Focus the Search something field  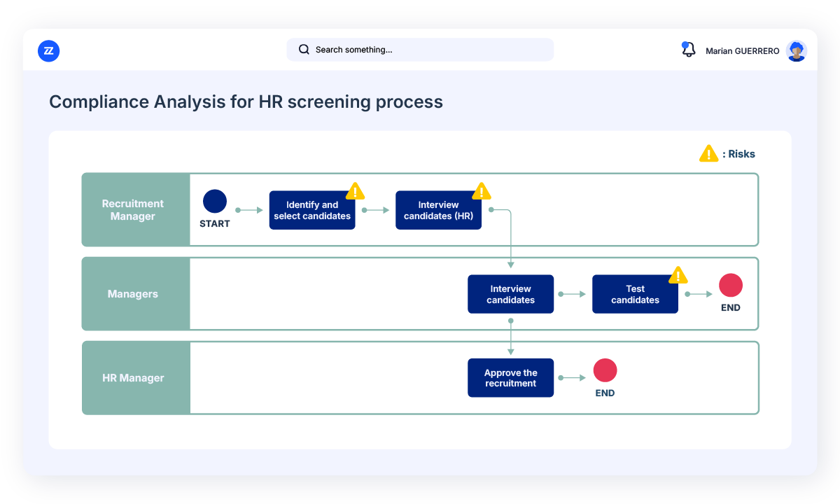pos(420,50)
